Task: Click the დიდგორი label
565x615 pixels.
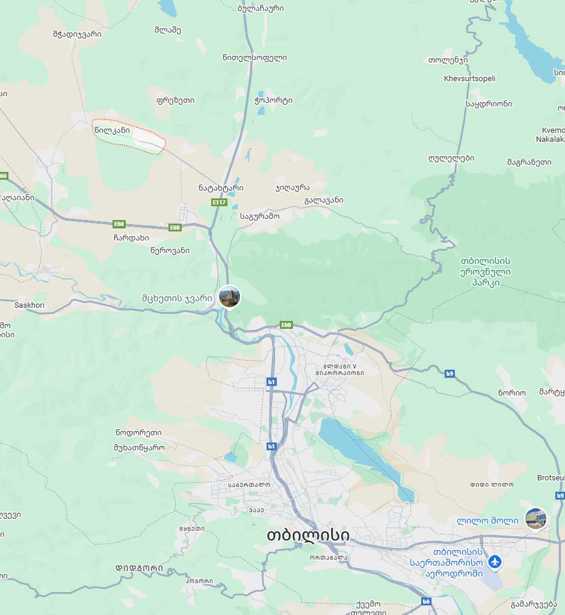Action: point(139,568)
